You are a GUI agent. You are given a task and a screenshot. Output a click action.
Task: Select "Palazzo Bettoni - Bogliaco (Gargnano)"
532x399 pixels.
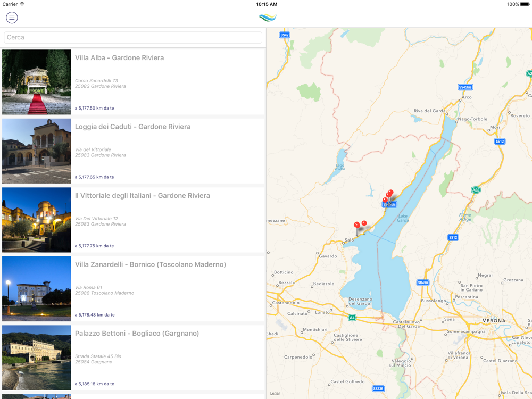[x=137, y=333]
